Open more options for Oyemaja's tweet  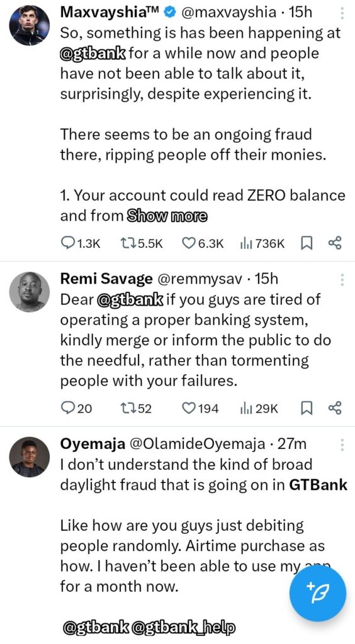click(x=342, y=445)
